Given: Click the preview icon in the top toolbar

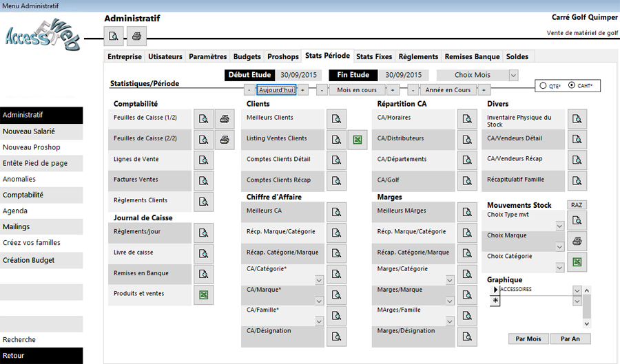Looking at the screenshot, I should (x=114, y=36).
